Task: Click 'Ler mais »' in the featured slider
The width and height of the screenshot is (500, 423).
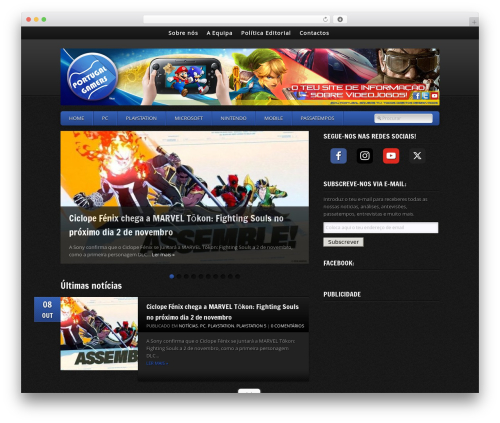Action: [163, 255]
